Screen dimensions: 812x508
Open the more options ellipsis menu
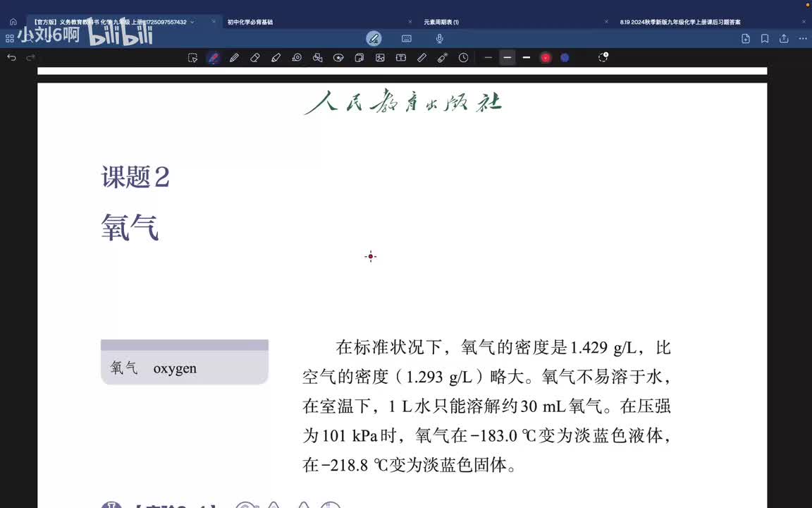click(803, 38)
